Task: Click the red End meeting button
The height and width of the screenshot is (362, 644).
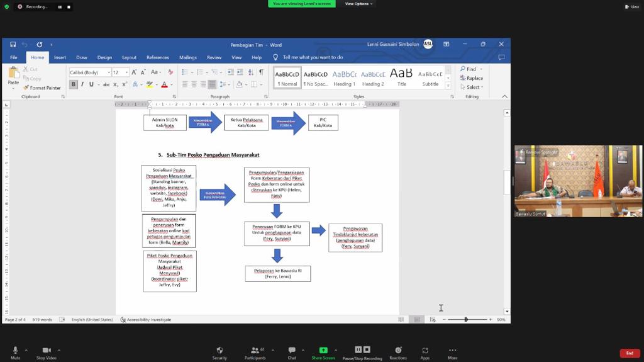Action: (x=629, y=353)
